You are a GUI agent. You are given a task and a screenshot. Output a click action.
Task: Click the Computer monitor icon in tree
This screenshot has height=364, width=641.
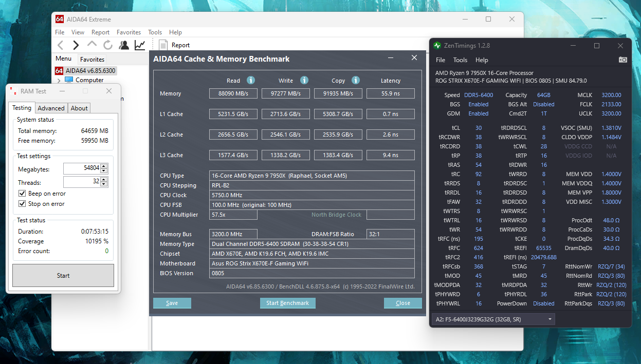[x=69, y=80]
